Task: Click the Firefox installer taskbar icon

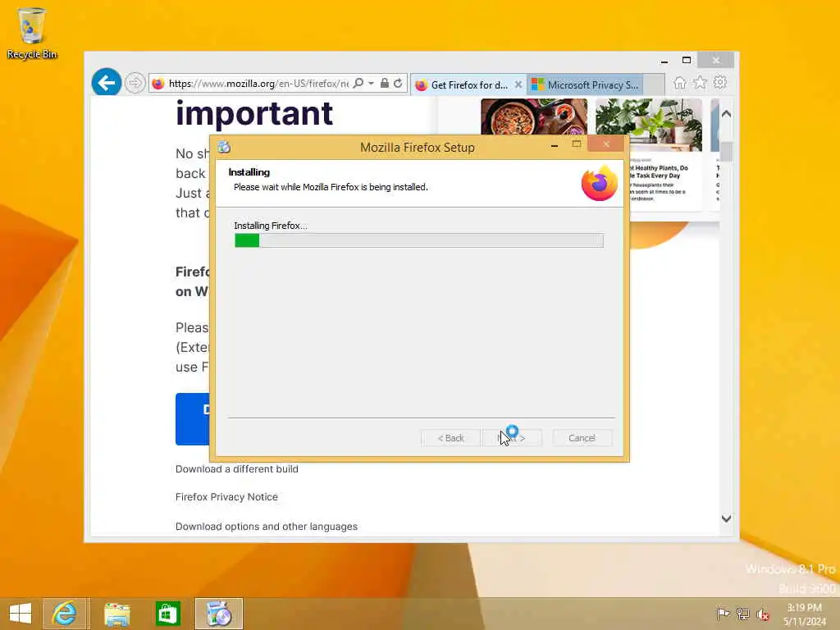Action: (x=218, y=614)
